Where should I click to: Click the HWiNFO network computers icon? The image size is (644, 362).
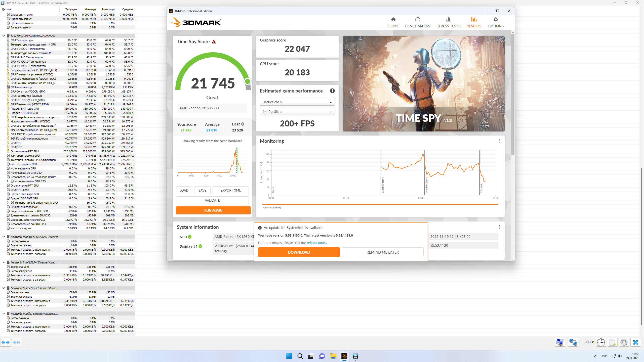pyautogui.click(x=573, y=342)
